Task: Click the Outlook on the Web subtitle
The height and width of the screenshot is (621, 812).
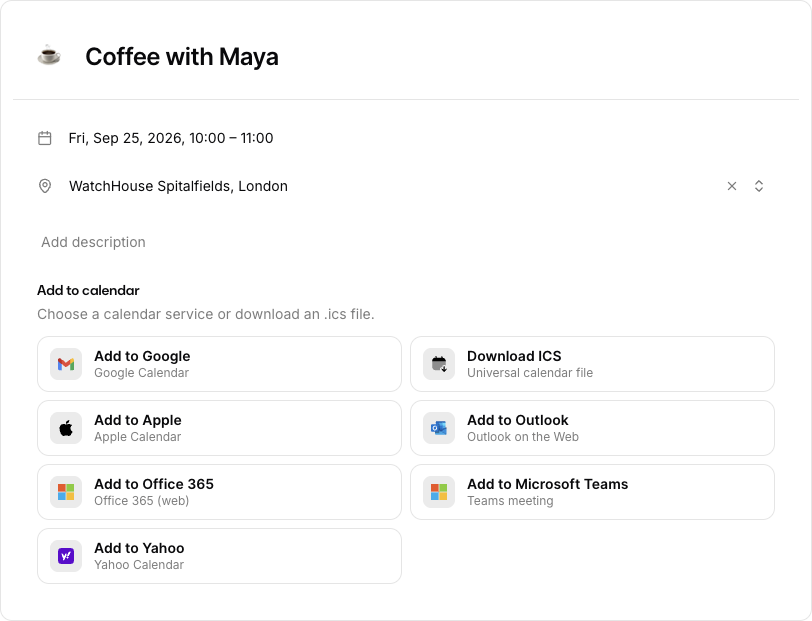Action: point(523,437)
